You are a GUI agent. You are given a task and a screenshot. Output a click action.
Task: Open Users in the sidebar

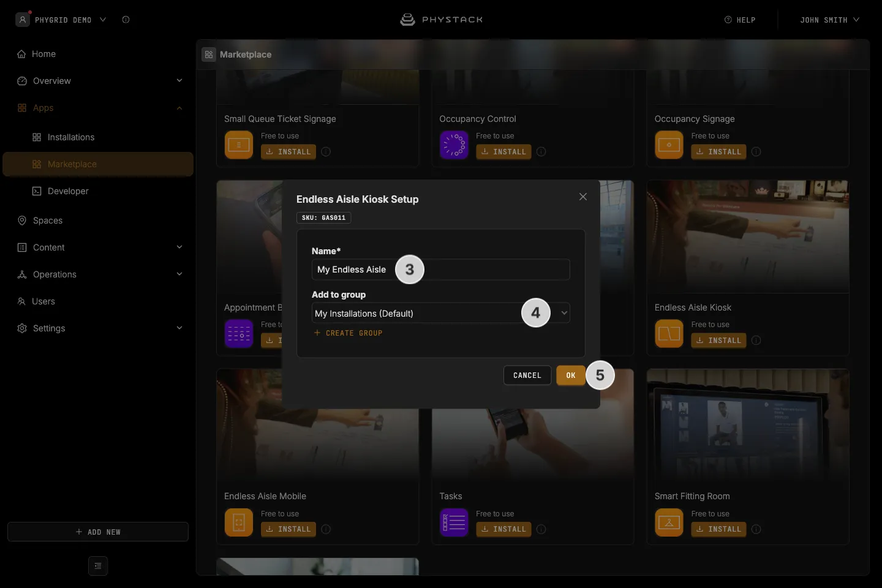(98, 301)
